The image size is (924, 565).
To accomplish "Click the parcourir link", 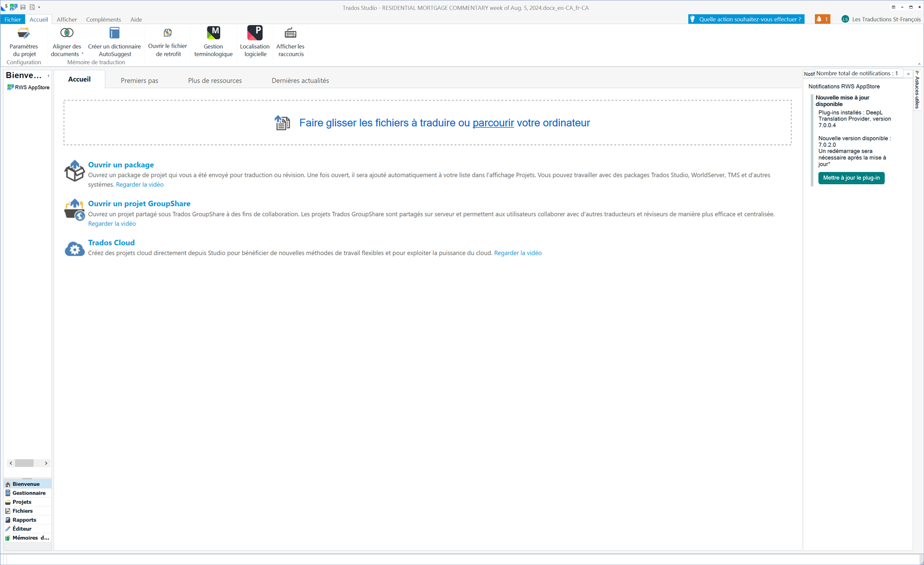I will (x=493, y=123).
